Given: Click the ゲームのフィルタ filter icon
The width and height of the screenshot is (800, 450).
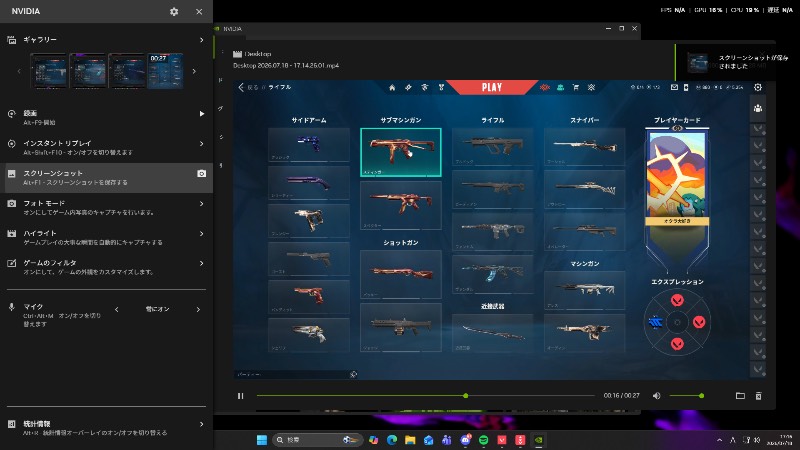Looking at the screenshot, I should (x=11, y=263).
